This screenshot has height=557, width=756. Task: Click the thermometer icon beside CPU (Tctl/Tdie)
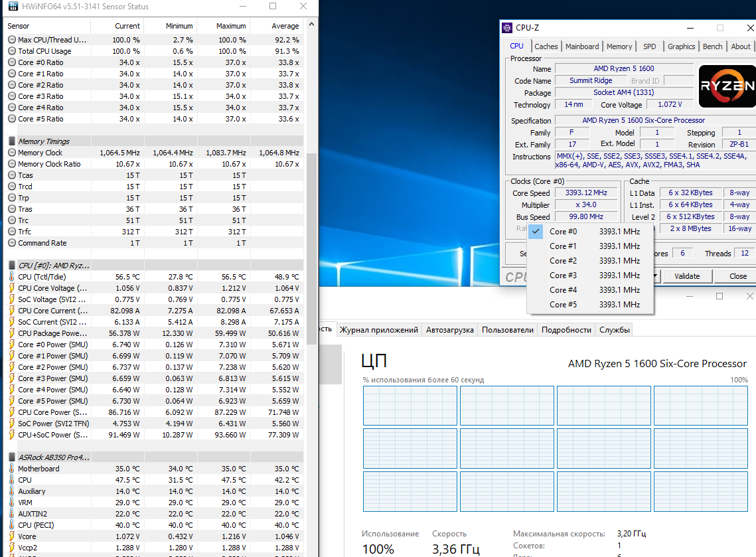(x=12, y=277)
